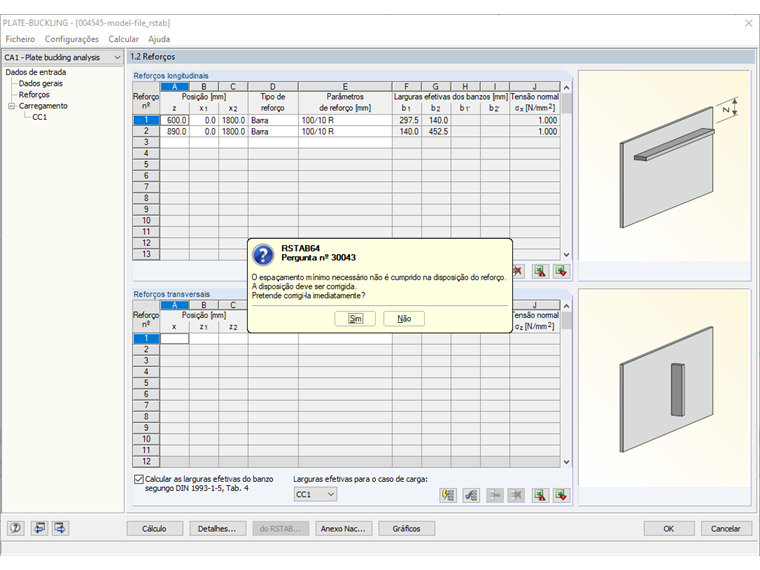
Task: Click cell 600.0 in longitudinal row 1
Action: tap(174, 120)
